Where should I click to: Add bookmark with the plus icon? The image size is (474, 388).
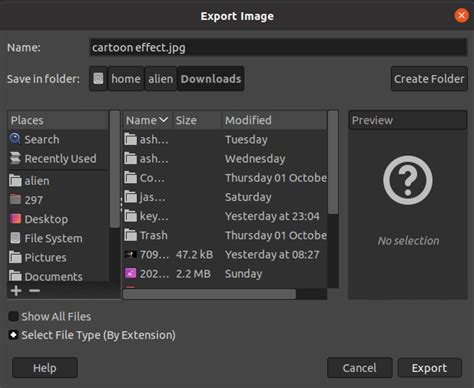coord(16,291)
